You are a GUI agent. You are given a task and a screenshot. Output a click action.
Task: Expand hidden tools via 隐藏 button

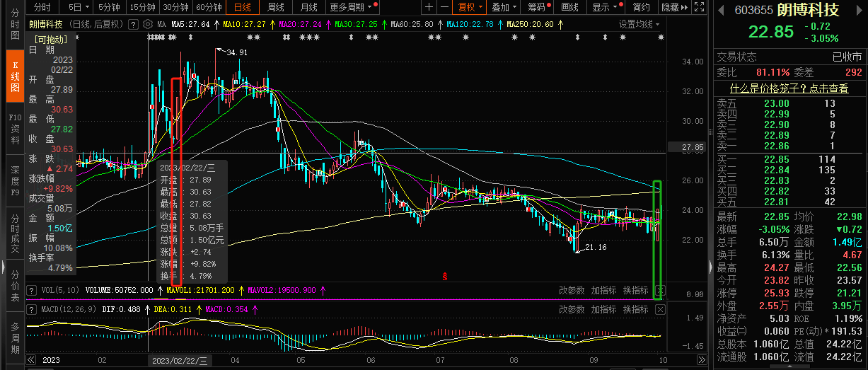[673, 7]
